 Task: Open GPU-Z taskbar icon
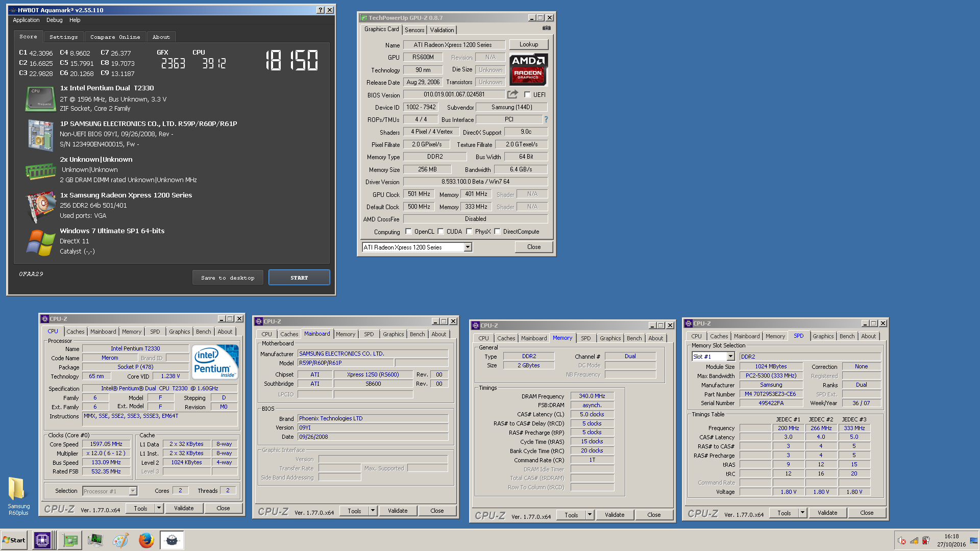point(70,540)
